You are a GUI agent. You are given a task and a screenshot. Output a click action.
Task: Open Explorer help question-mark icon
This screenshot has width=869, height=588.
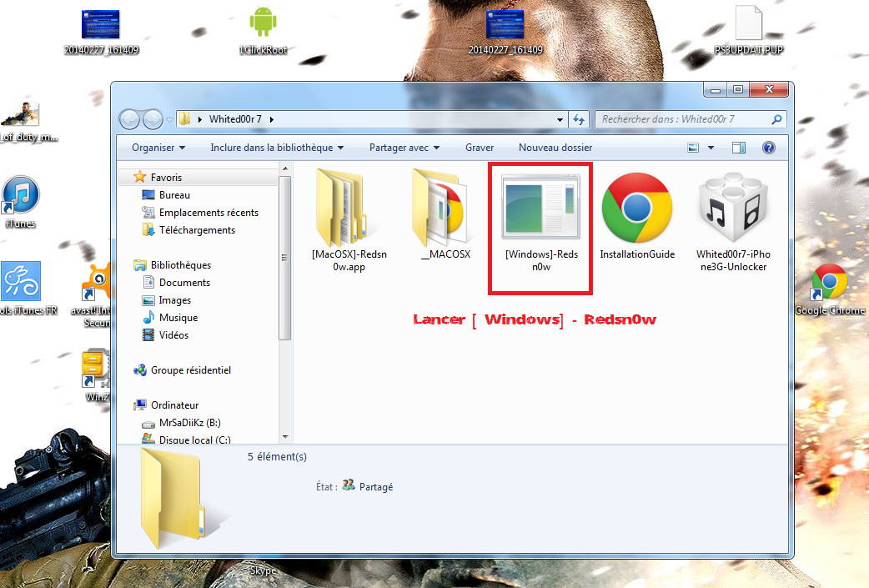[769, 148]
